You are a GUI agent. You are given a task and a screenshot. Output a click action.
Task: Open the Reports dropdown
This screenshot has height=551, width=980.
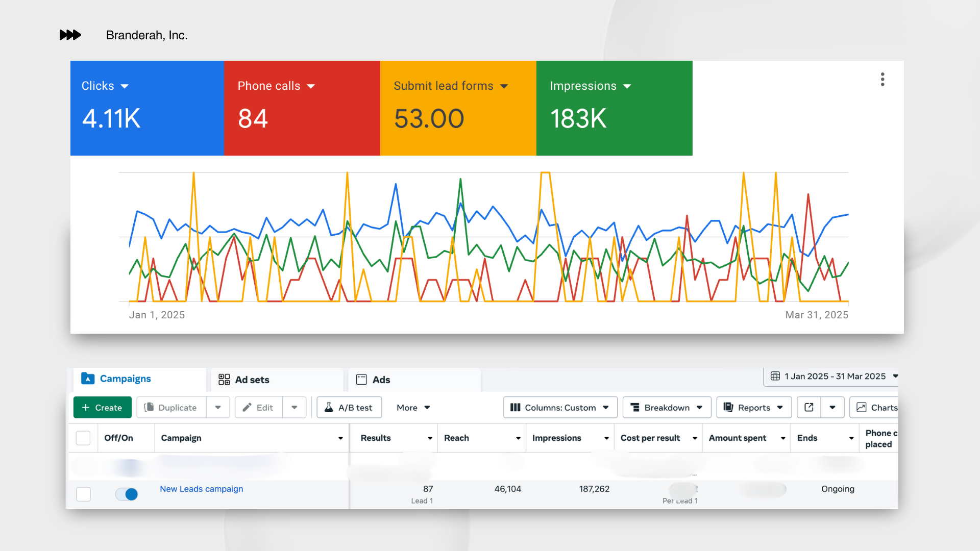754,407
